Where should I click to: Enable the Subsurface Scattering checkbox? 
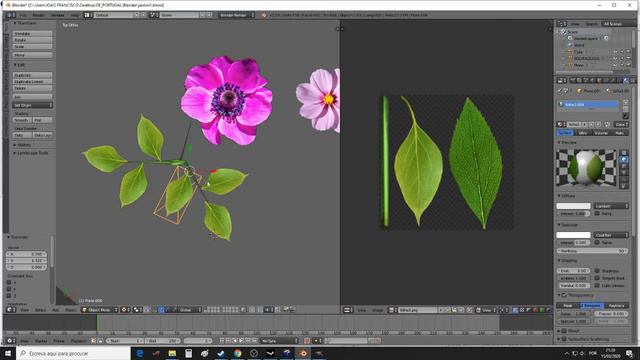click(x=564, y=339)
